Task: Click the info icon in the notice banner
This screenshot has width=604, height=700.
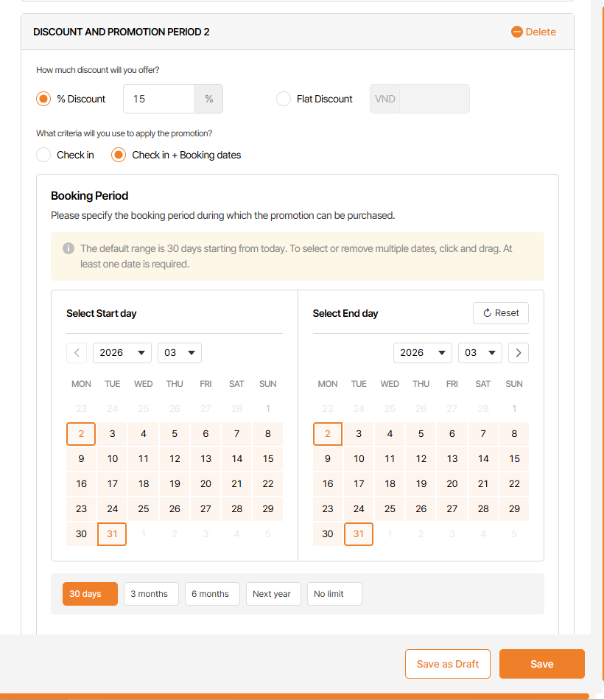Action: (69, 248)
